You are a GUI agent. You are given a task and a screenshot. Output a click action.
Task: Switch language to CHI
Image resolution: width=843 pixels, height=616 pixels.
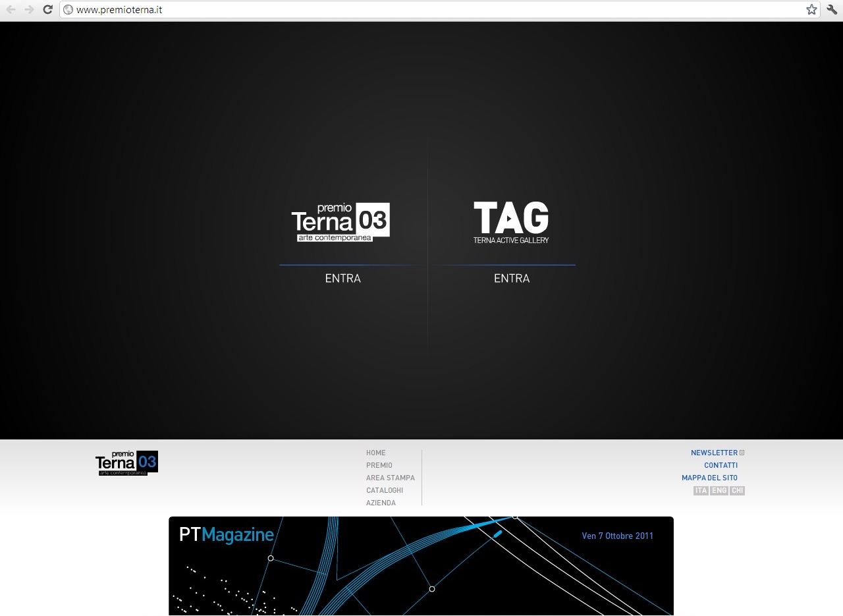point(737,491)
